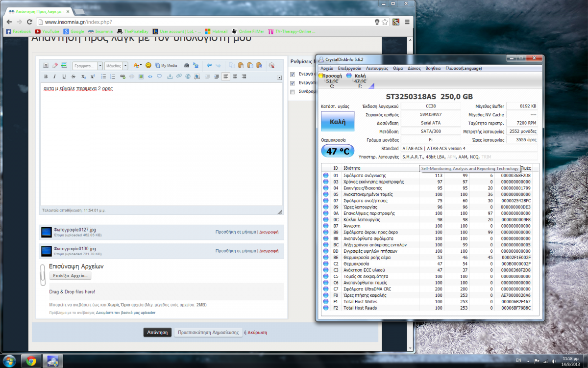
Task: Open the Βοήθεια menu in CrystalDiskInfo
Action: tap(433, 68)
